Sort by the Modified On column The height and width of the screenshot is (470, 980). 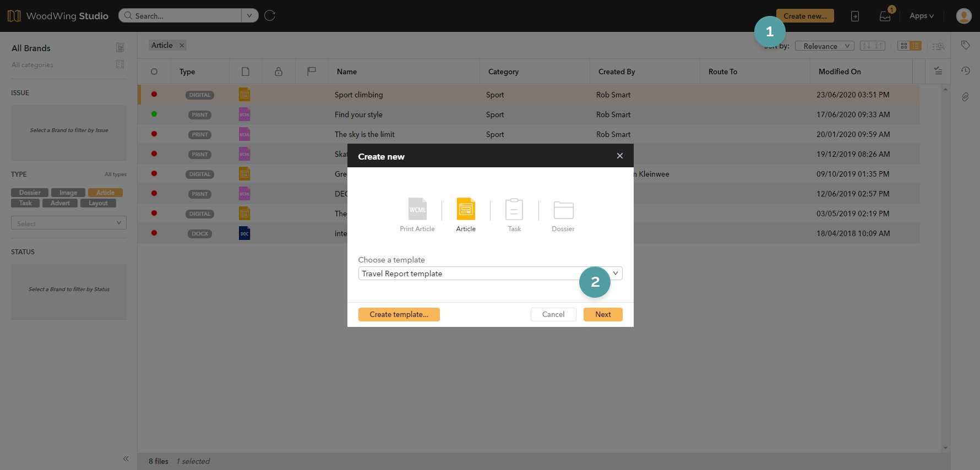pos(840,72)
